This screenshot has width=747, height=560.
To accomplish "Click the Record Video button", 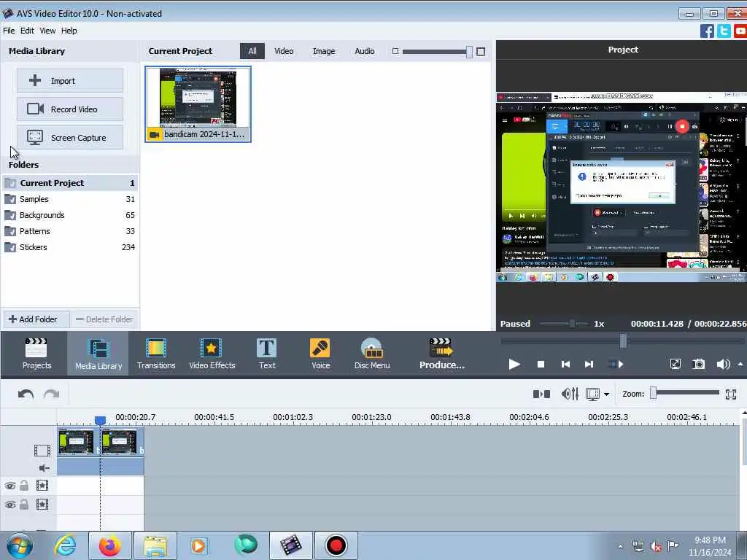I will point(70,109).
